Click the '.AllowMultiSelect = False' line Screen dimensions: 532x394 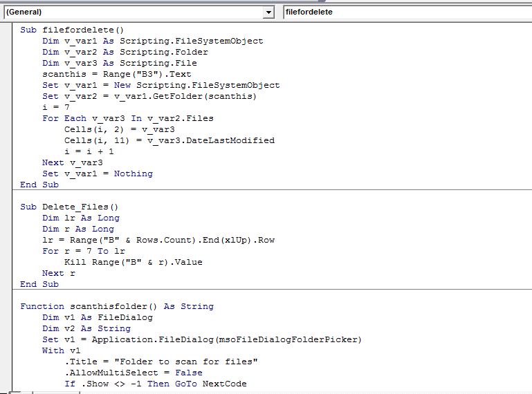click(x=134, y=373)
